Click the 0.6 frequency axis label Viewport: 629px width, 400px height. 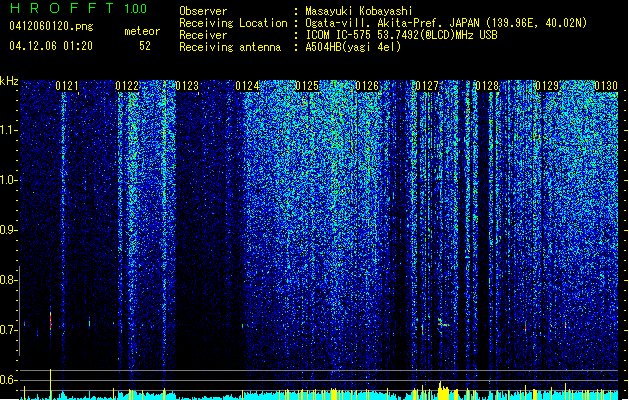pyautogui.click(x=9, y=380)
